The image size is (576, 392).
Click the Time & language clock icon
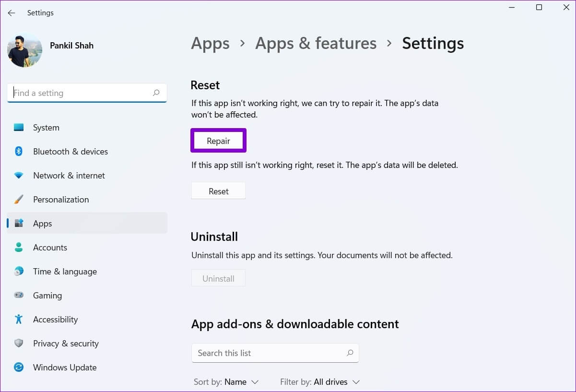tap(19, 272)
